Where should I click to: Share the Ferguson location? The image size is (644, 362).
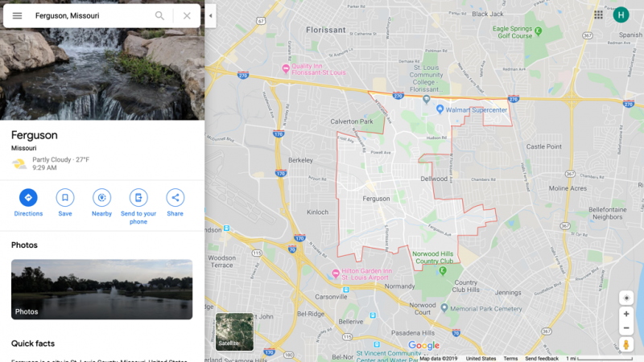pos(175,203)
